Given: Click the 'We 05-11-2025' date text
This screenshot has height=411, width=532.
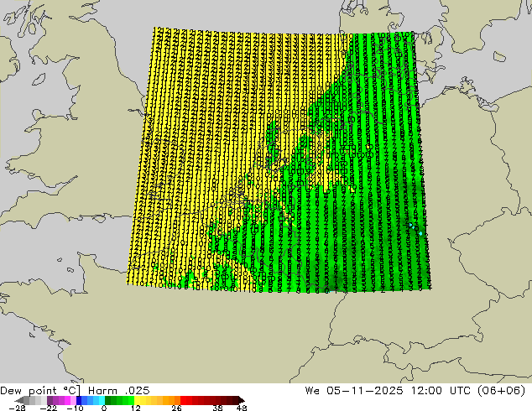Looking at the screenshot, I should click(354, 391).
